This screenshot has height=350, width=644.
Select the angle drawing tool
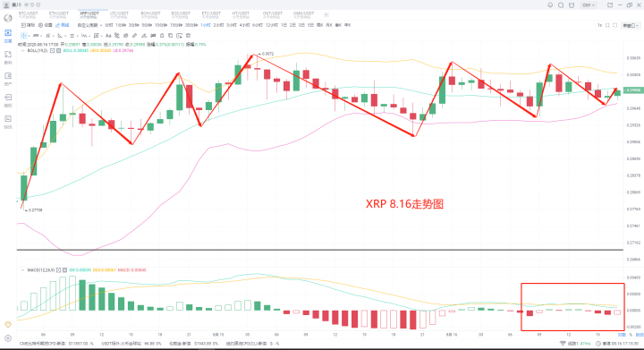click(60, 36)
